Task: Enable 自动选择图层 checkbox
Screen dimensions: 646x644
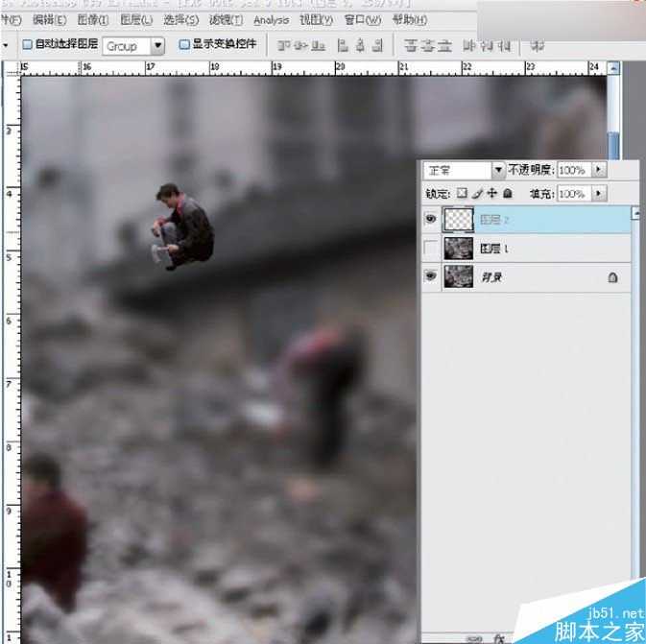Action: [27, 44]
